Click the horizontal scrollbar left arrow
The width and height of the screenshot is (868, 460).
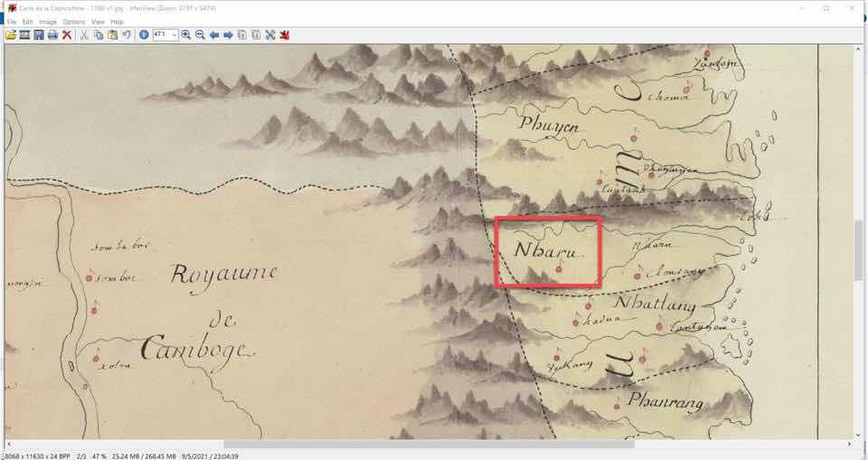[x=9, y=444]
